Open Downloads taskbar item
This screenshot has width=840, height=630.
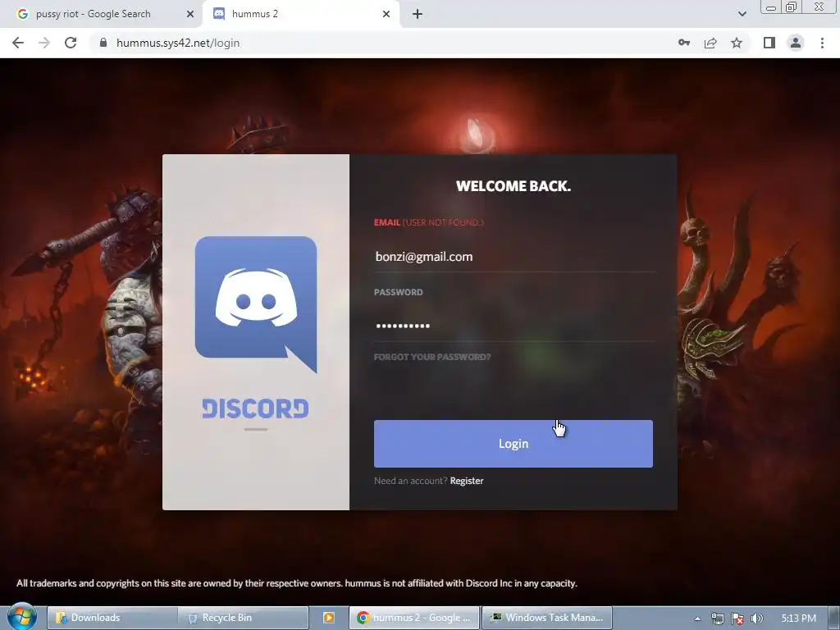tap(112, 618)
